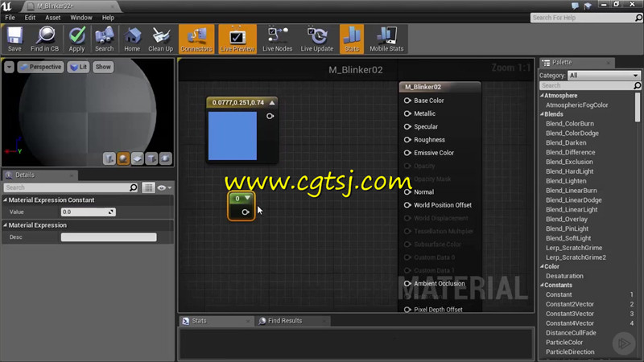
Task: Go to Home node in graph
Action: pyautogui.click(x=132, y=39)
